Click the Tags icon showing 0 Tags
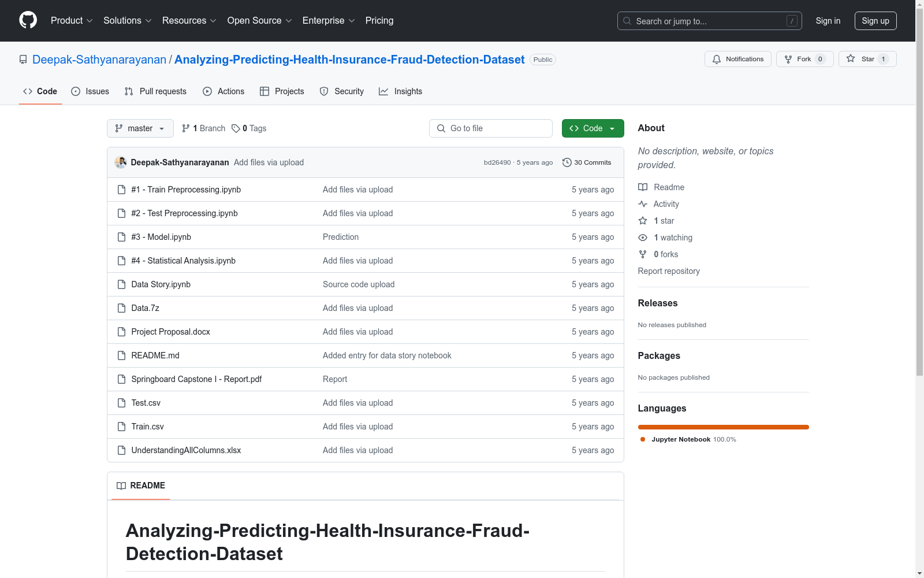924x578 pixels. (236, 128)
